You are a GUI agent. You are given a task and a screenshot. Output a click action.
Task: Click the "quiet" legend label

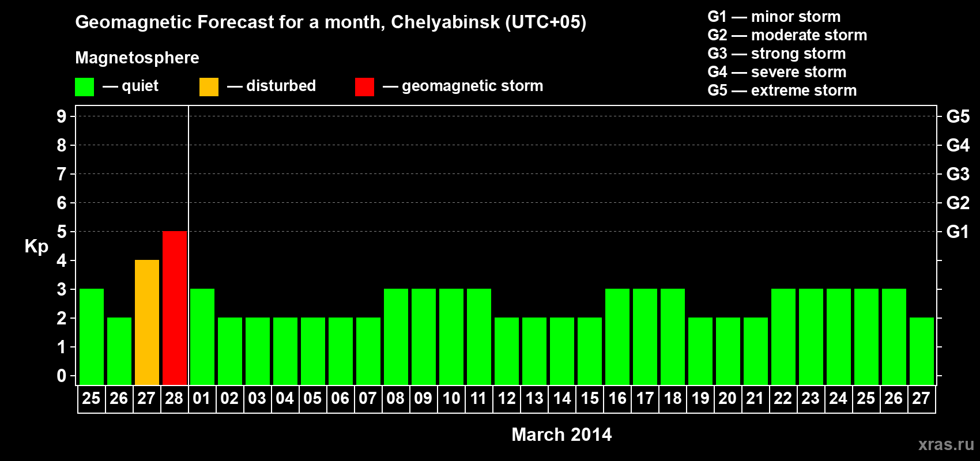click(140, 86)
